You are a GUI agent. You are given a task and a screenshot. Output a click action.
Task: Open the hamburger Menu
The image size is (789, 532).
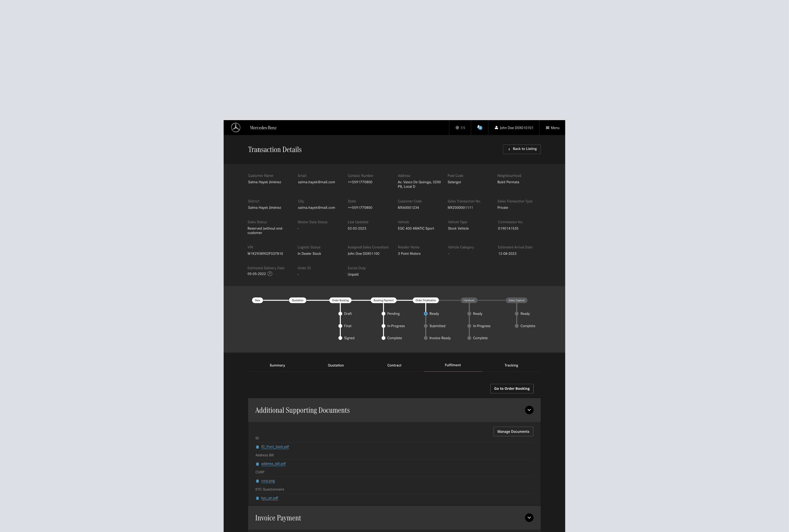click(552, 128)
